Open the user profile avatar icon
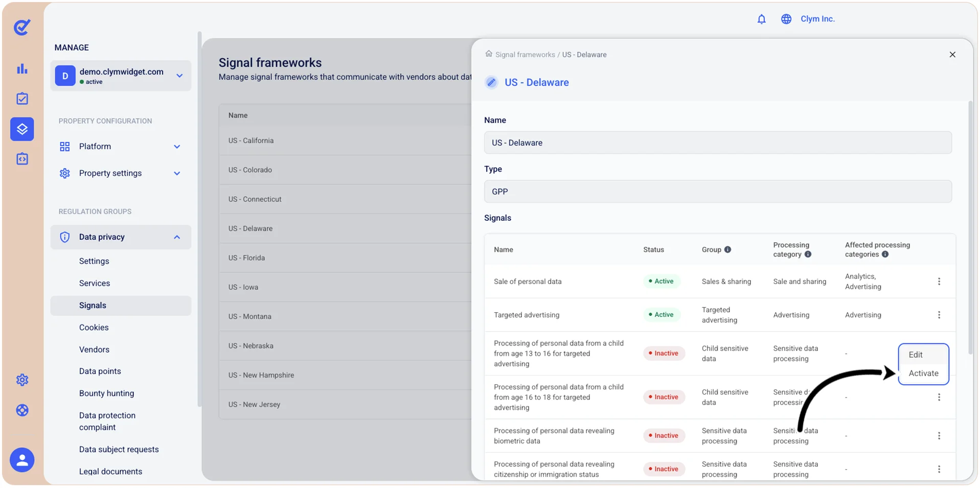Screen dimensions: 980x488 coord(22,460)
